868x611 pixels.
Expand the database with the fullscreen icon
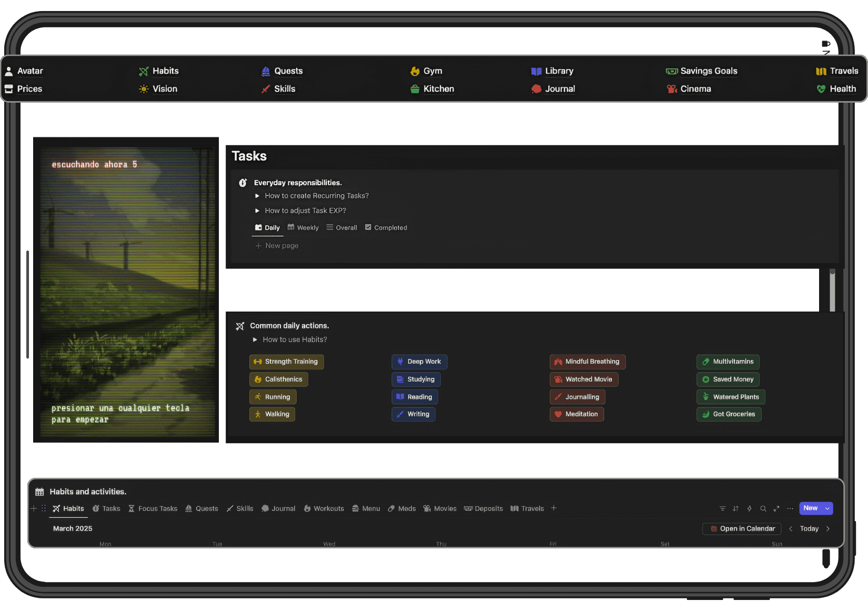[776, 508]
